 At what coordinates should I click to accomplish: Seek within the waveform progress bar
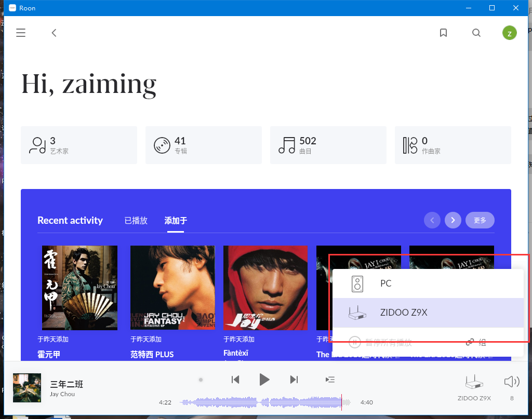point(265,402)
